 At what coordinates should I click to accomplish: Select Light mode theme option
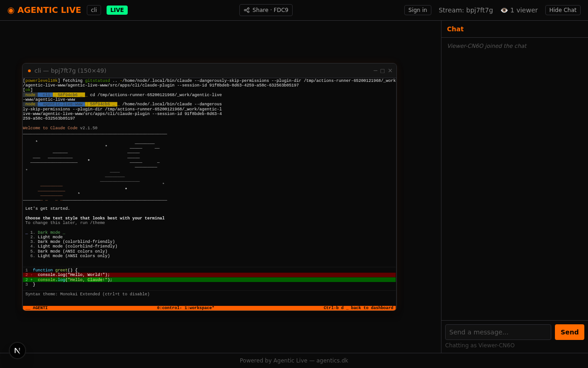[x=50, y=237]
